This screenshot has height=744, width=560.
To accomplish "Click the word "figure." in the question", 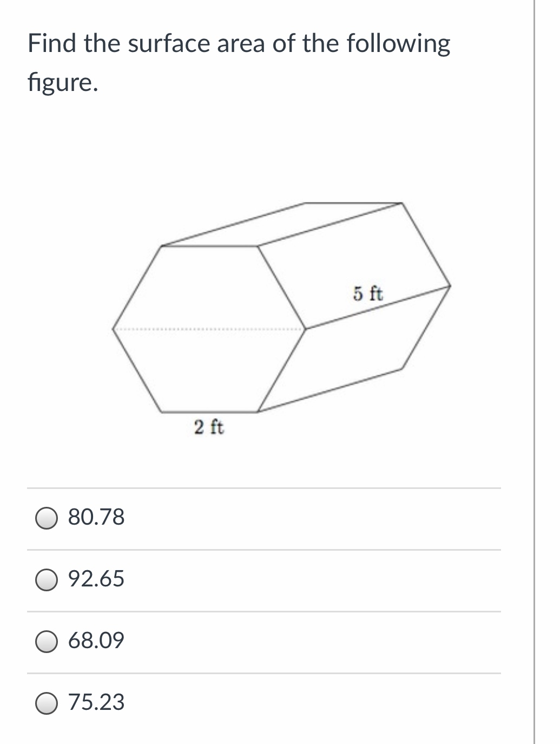I will click(x=63, y=83).
